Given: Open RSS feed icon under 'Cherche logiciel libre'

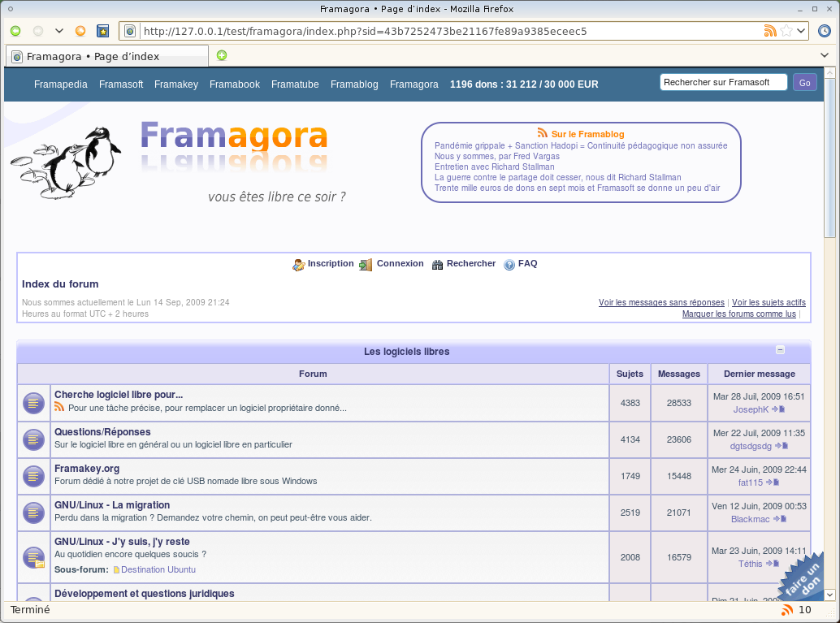Looking at the screenshot, I should [59, 408].
